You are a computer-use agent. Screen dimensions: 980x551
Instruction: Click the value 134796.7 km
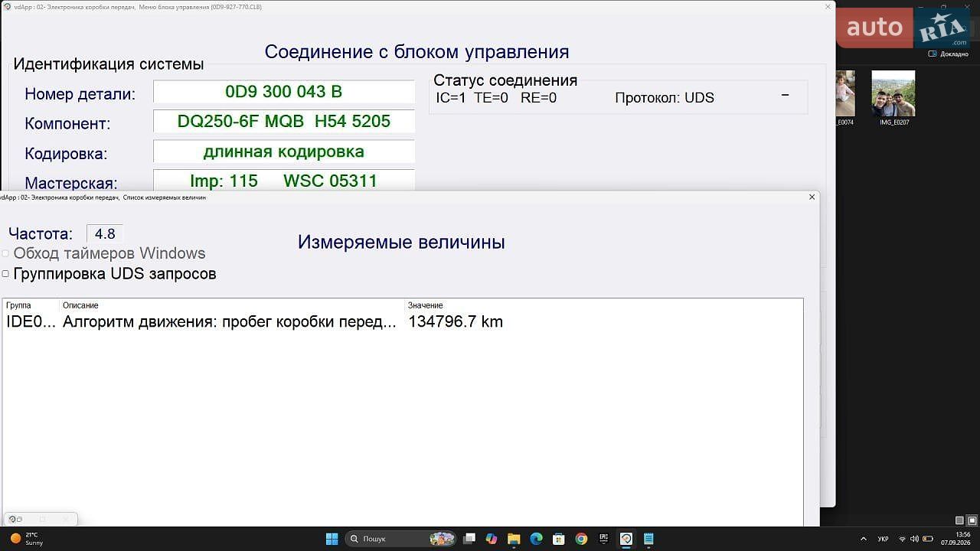tap(456, 321)
